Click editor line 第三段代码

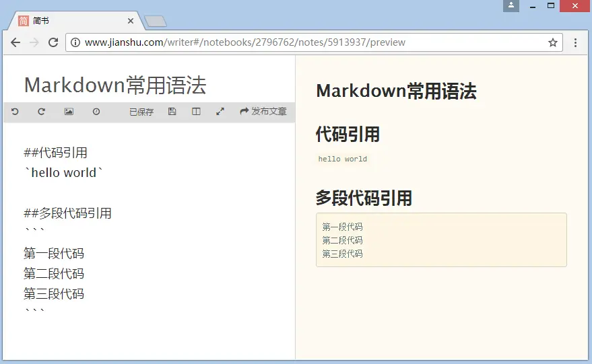[54, 293]
